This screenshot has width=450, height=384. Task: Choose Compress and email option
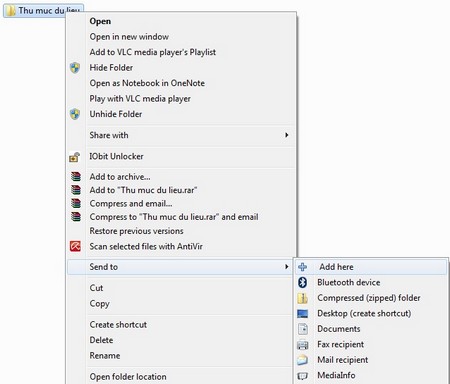pyautogui.click(x=131, y=203)
